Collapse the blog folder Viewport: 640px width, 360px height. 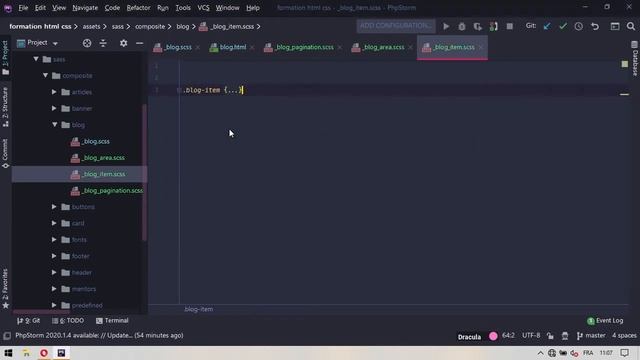tap(55, 124)
